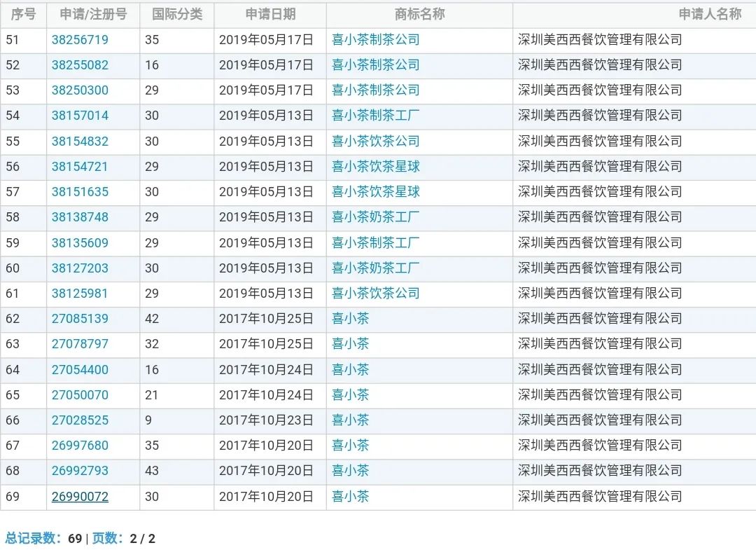Screen dimensions: 756x550
Task: Open trademark 喜小茶 in row 67
Action: (351, 446)
